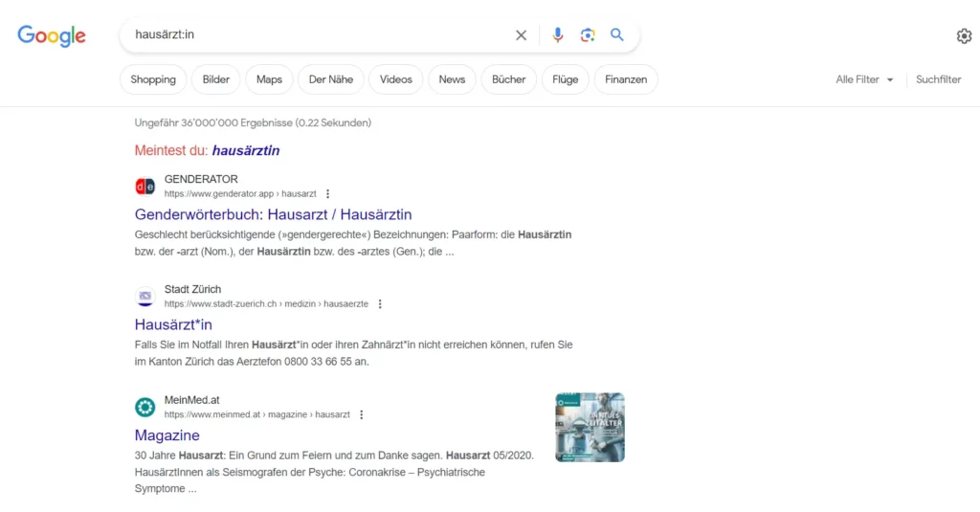Select the Flüge filter
The width and height of the screenshot is (980, 512).
(x=565, y=79)
